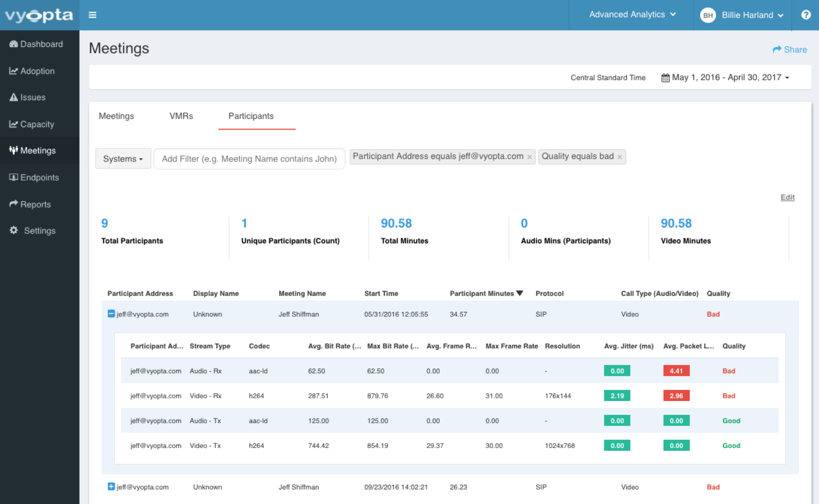The image size is (819, 504).
Task: Expand the 09/23/2016 jeff@vyopta.com row
Action: click(x=111, y=486)
